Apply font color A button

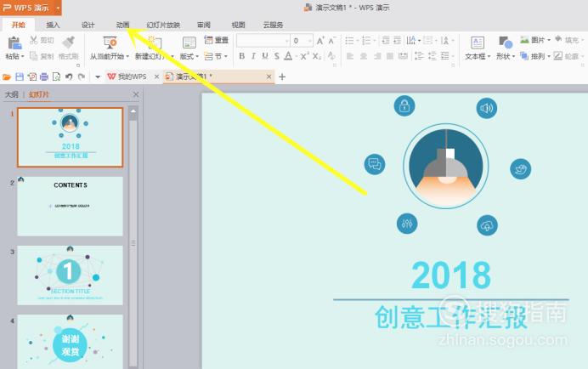pyautogui.click(x=288, y=56)
